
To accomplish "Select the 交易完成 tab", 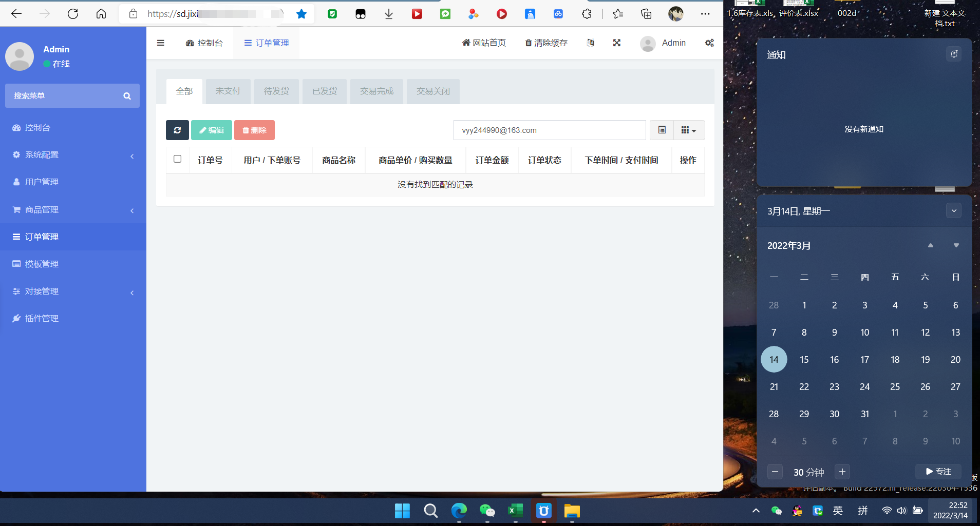I will [376, 91].
